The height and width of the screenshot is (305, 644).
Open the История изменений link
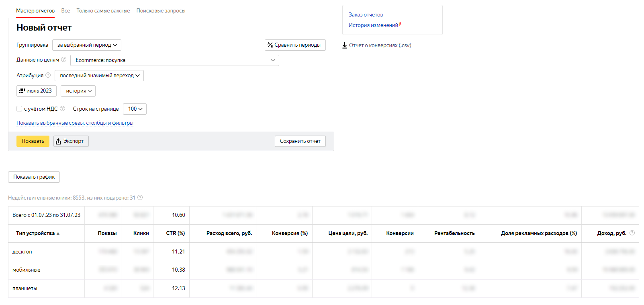[373, 25]
